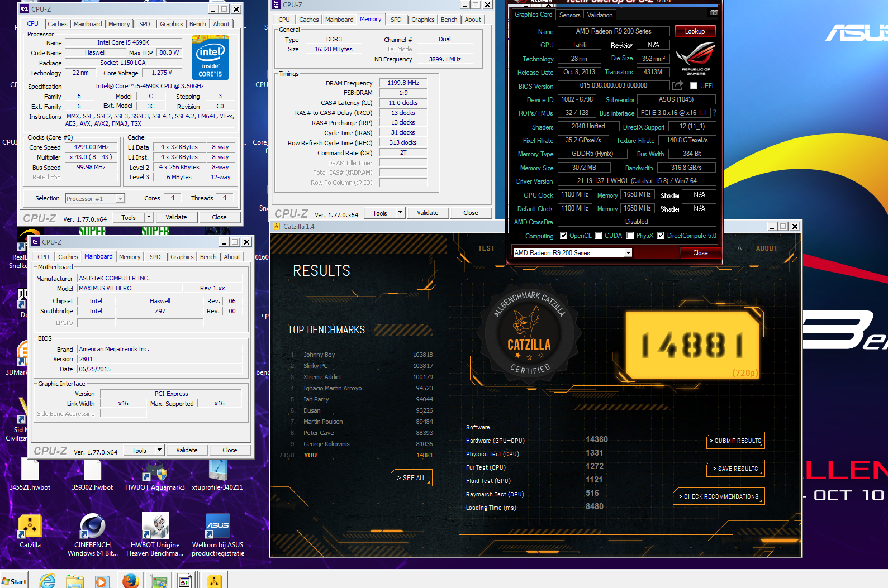Click Validate in Memory CPU-Z window
This screenshot has height=588, width=888.
pos(428,213)
